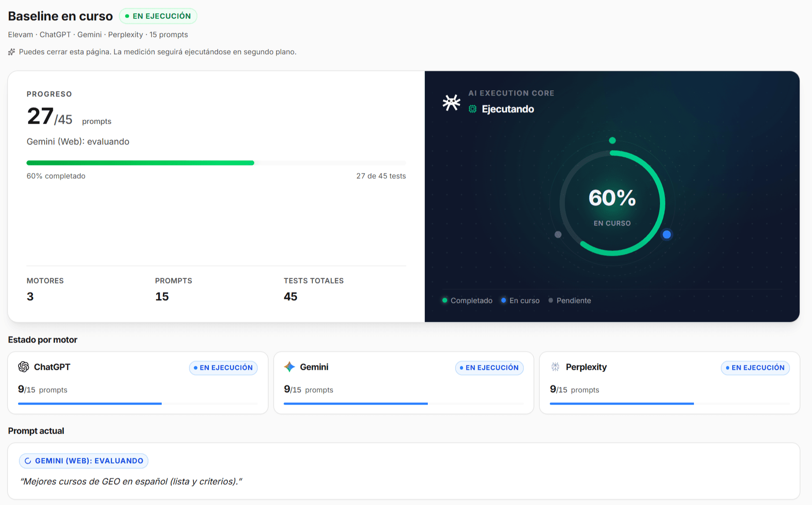
Task: Click ChatGPT's '9/15 prompts' count
Action: [x=43, y=390]
